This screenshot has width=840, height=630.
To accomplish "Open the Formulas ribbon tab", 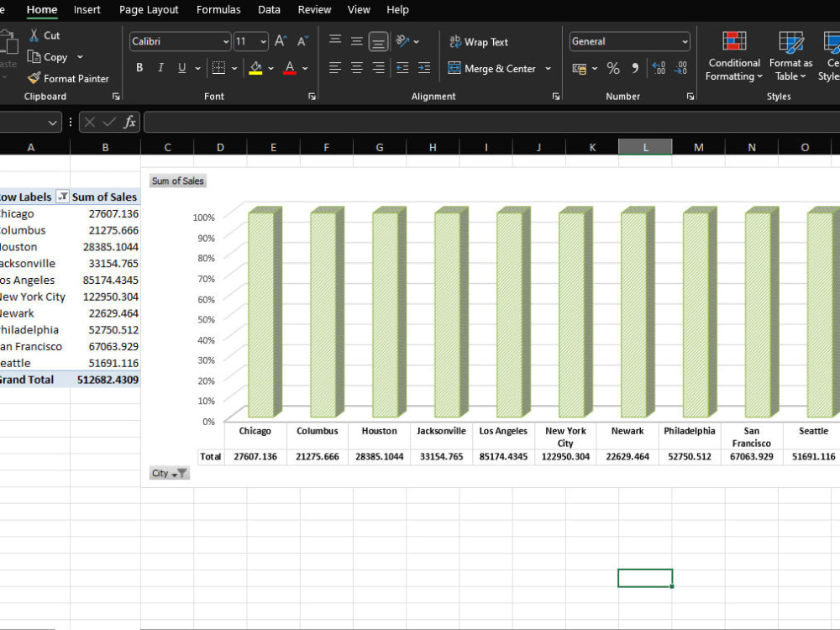I will pyautogui.click(x=218, y=9).
